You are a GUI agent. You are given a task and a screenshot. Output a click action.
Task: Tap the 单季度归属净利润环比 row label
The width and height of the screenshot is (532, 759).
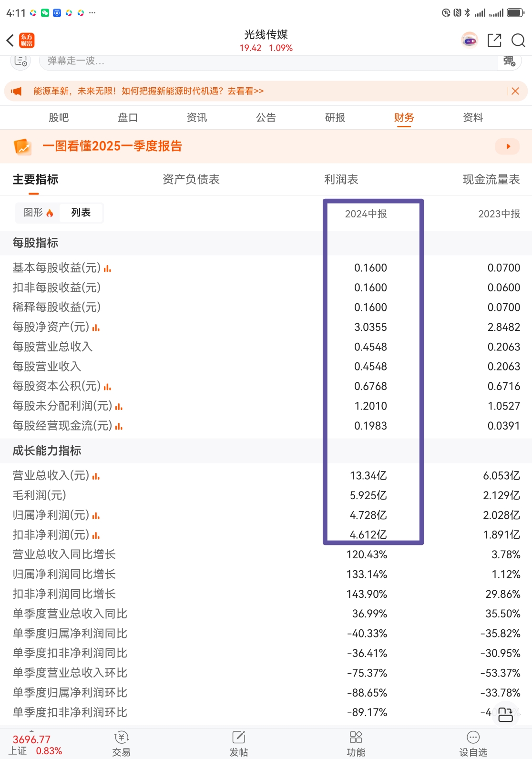coord(70,693)
